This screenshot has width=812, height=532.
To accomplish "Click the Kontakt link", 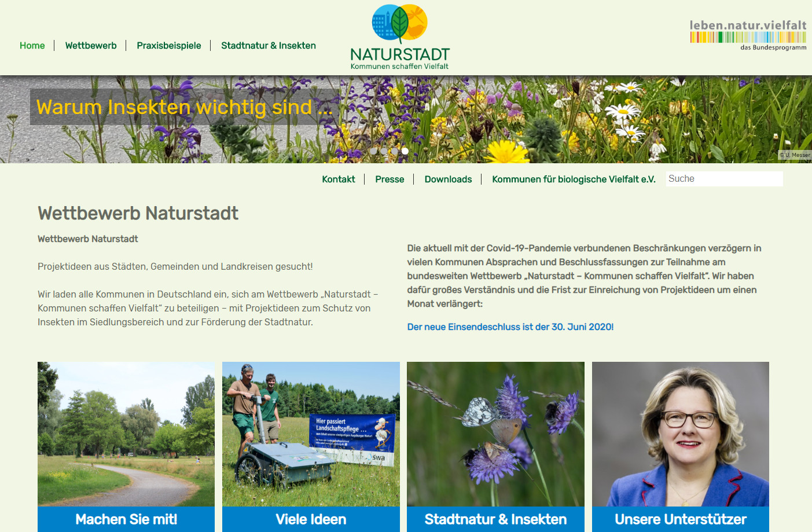I will pyautogui.click(x=339, y=179).
